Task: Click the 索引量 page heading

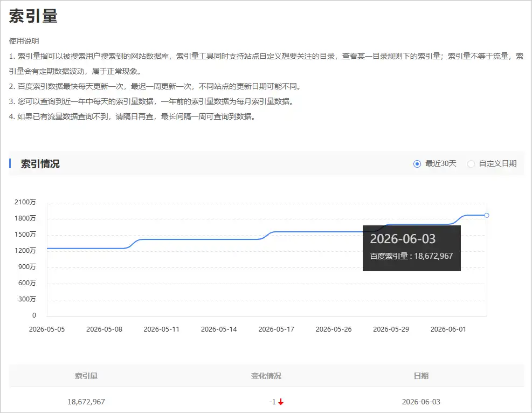Action: pos(33,16)
